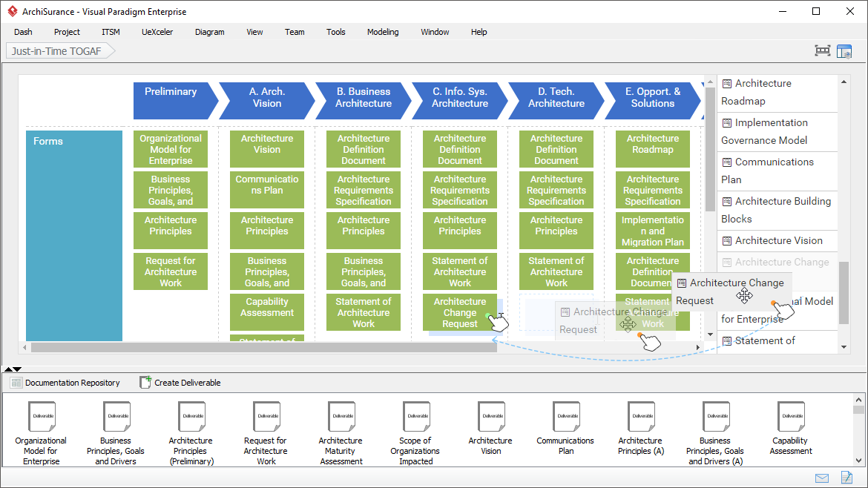Open Request for Architecture Work deliverable
The image size is (868, 488).
point(266,434)
